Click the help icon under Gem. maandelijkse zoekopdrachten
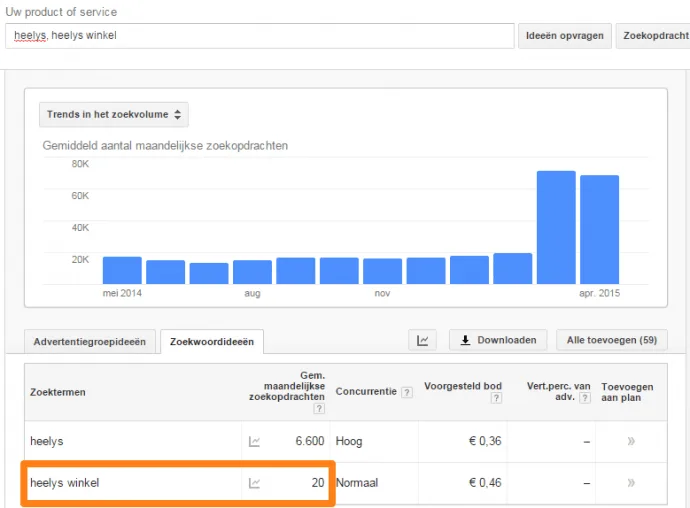690x508 pixels. click(319, 409)
